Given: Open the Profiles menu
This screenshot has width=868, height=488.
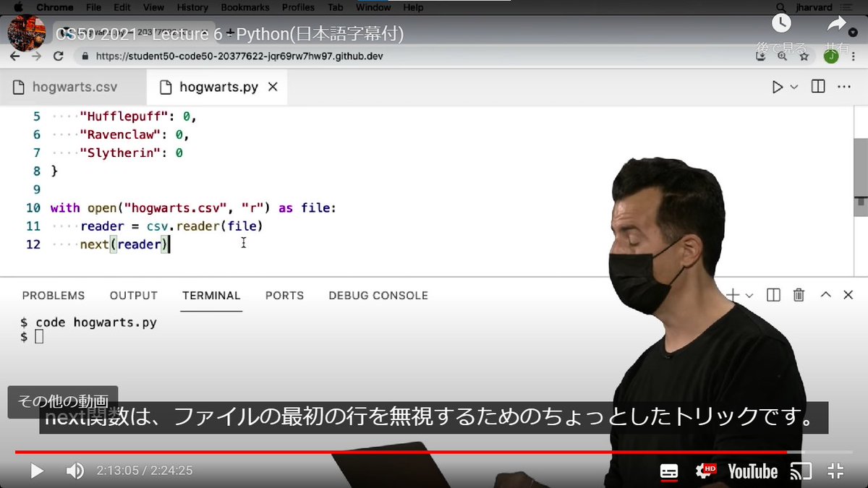Looking at the screenshot, I should point(298,7).
